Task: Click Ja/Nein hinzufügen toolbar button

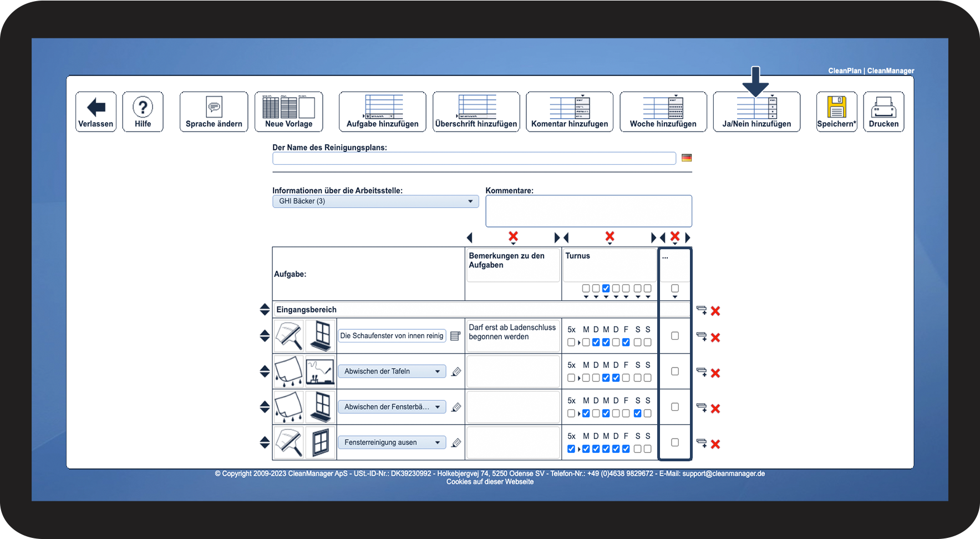Action: click(x=756, y=112)
